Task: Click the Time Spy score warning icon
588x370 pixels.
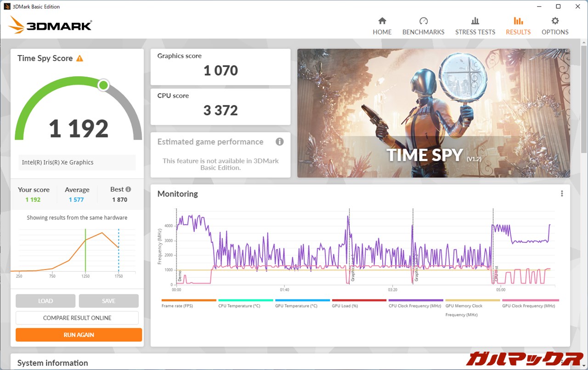Action: (80, 58)
